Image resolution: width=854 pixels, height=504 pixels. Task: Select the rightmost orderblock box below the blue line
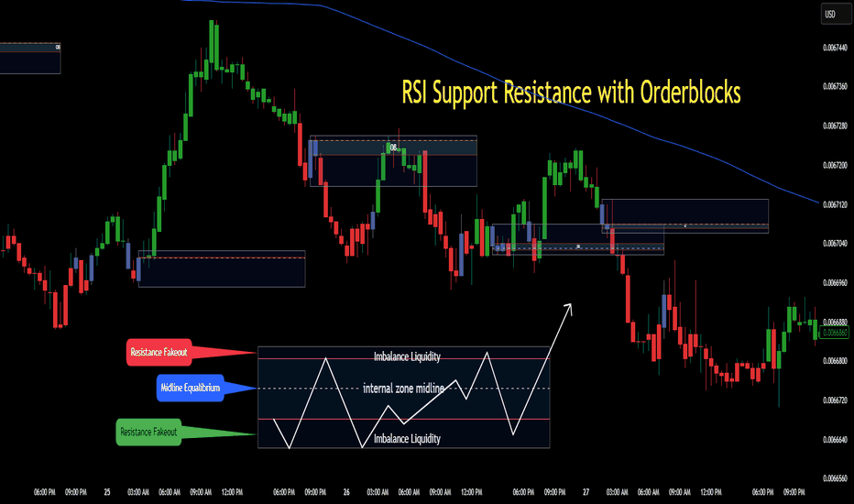tap(685, 214)
